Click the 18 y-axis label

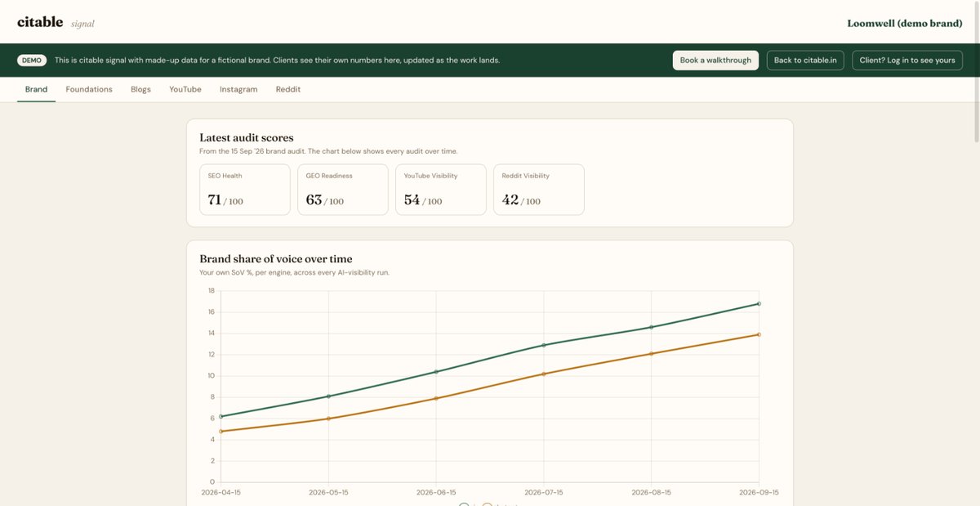(x=212, y=290)
